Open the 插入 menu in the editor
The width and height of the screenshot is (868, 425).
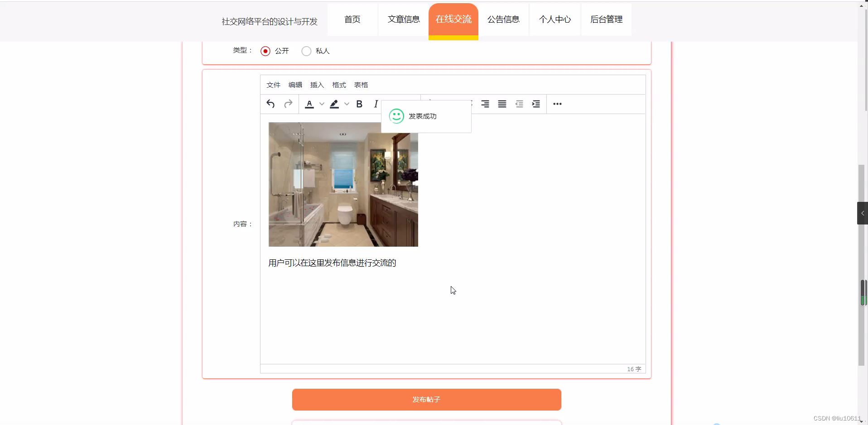tap(317, 85)
